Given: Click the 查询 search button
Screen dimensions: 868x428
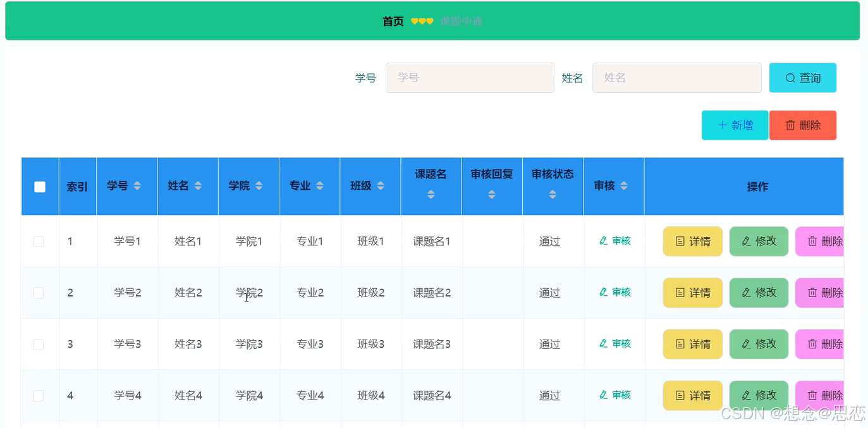Looking at the screenshot, I should tap(803, 78).
